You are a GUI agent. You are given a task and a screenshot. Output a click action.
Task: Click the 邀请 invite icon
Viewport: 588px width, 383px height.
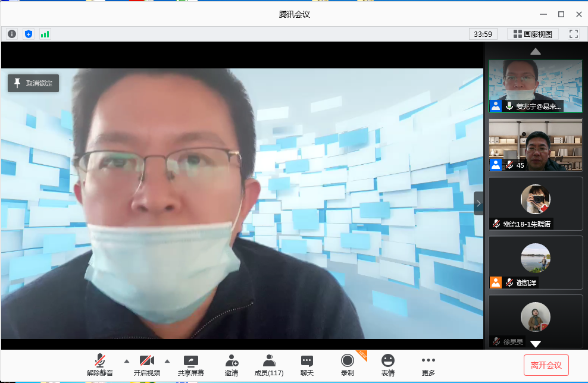(232, 365)
